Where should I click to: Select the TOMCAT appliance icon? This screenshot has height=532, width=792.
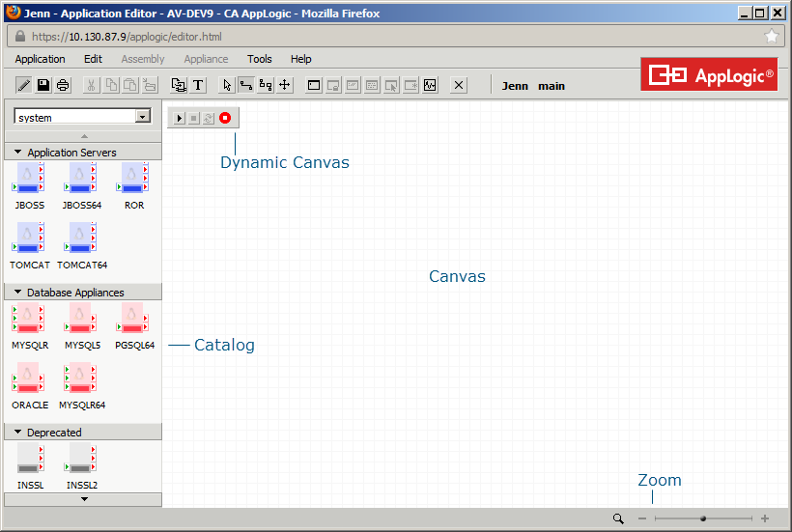tap(28, 238)
